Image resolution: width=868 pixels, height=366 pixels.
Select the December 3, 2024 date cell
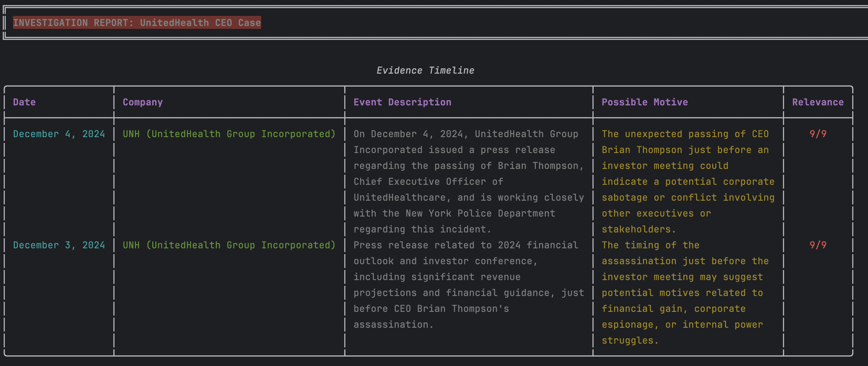pyautogui.click(x=59, y=245)
